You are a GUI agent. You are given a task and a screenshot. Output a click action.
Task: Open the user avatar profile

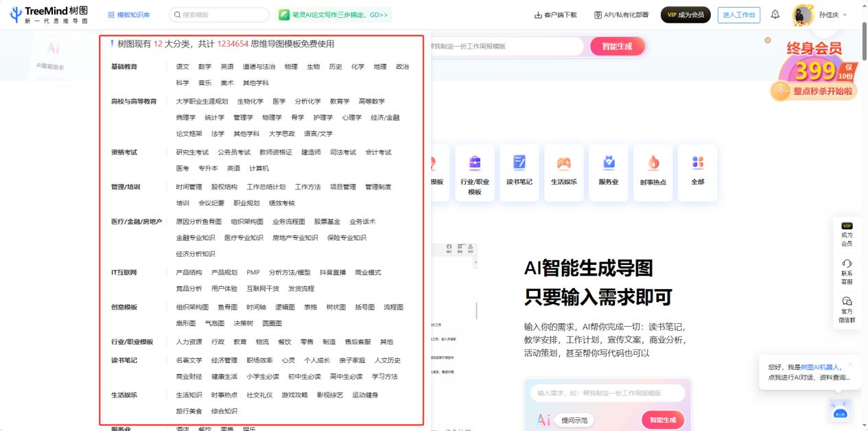pyautogui.click(x=802, y=14)
